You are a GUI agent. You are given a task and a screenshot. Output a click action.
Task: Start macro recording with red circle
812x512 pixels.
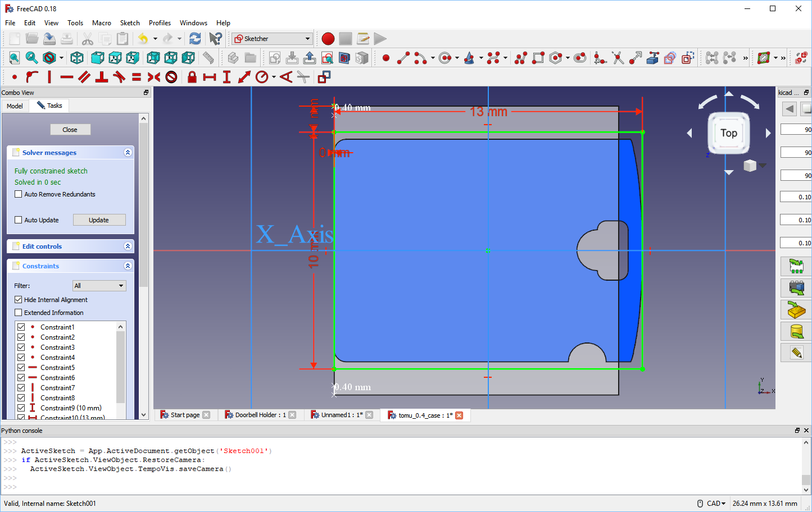click(x=328, y=39)
